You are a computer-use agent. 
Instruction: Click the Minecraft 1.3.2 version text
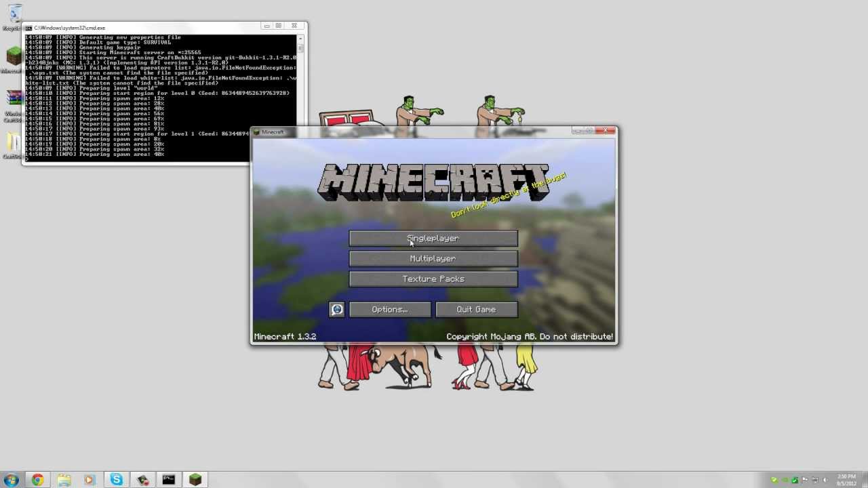point(285,337)
